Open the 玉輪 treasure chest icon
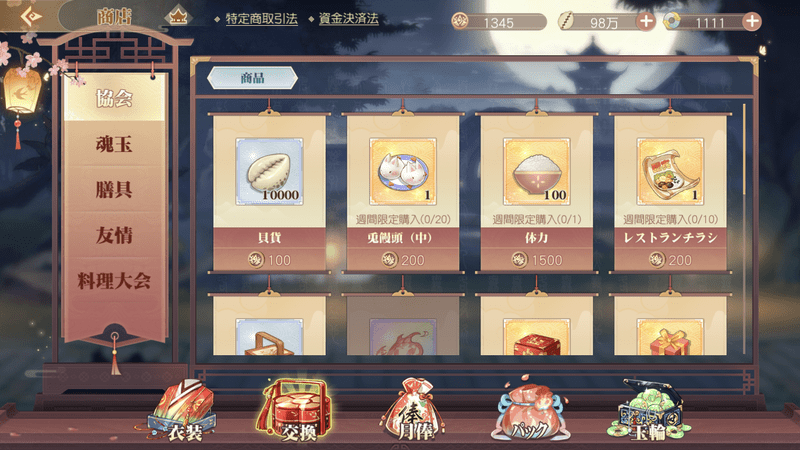This screenshot has height=450, width=800. pos(649,411)
